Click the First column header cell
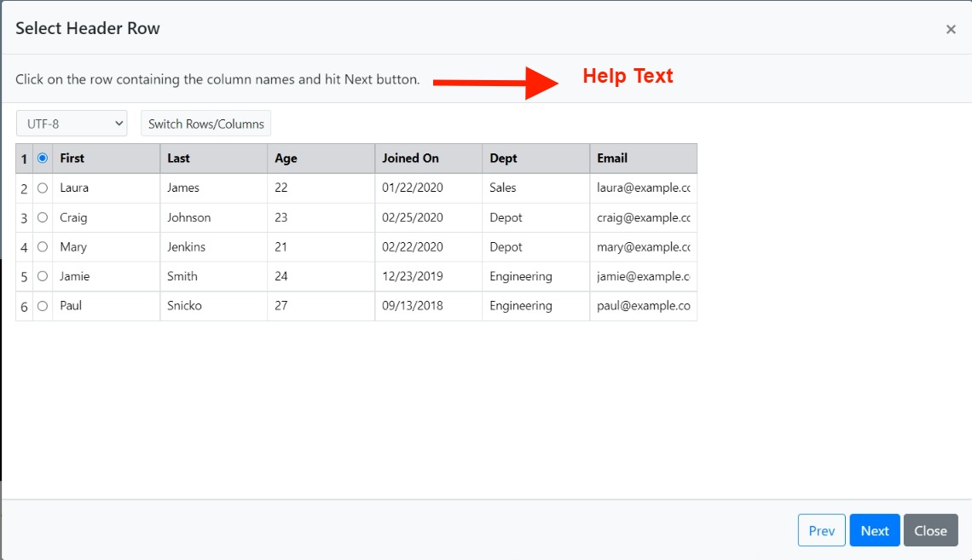Viewport: 972px width, 560px height. (x=106, y=159)
